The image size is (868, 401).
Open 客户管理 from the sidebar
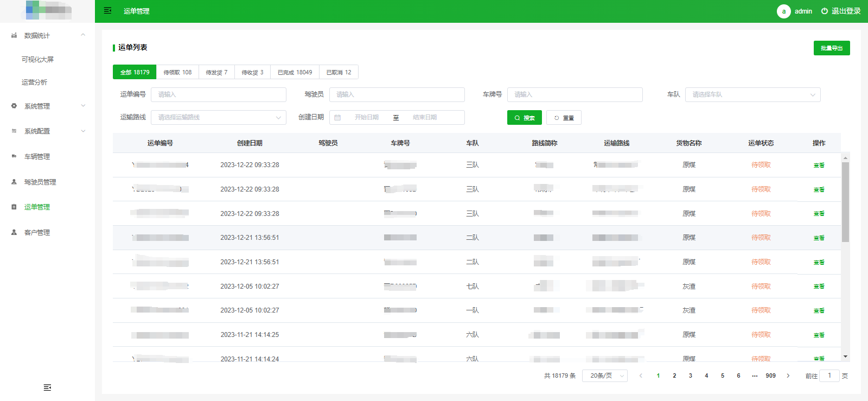click(37, 232)
